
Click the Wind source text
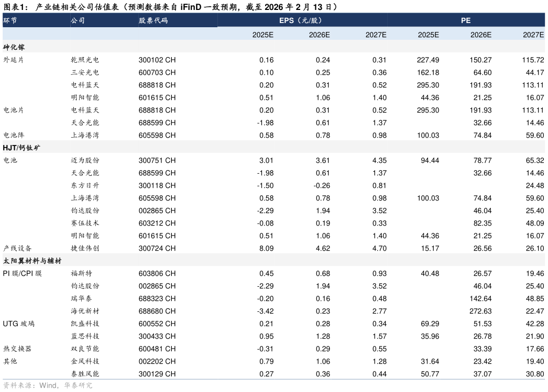pyautogui.click(x=48, y=385)
